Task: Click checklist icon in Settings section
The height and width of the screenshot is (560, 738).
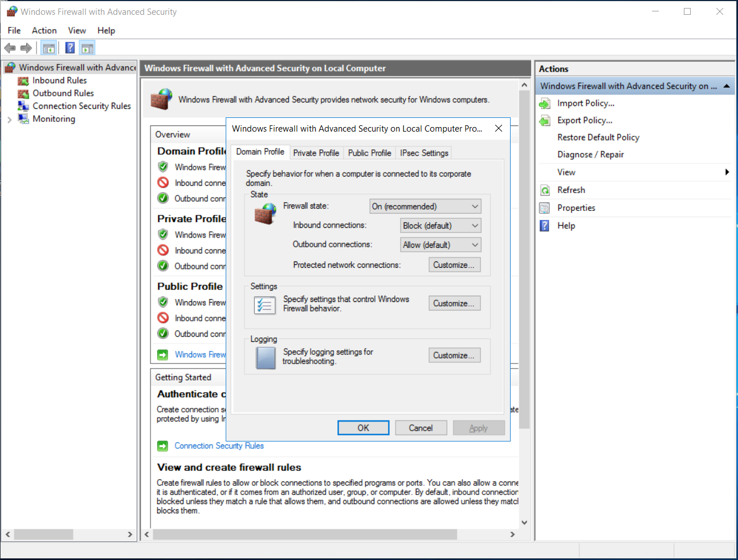Action: pyautogui.click(x=265, y=305)
